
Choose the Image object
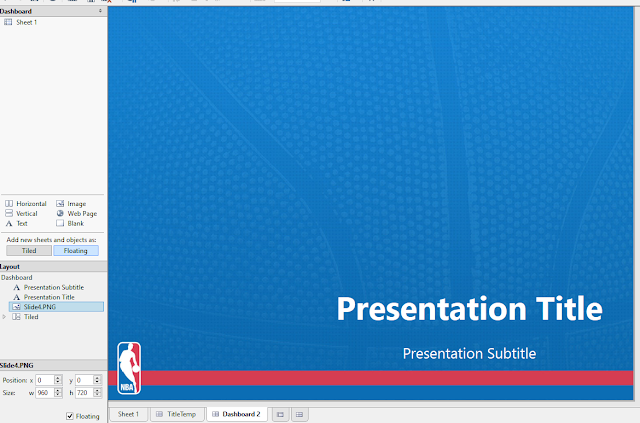click(71, 203)
